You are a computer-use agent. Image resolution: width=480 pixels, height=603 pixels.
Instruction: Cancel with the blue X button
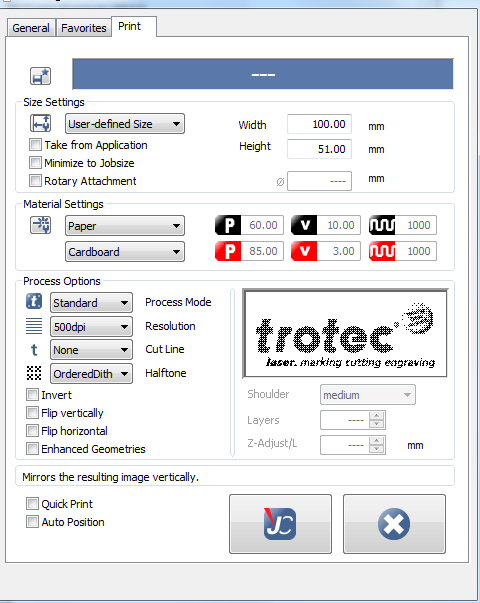click(x=394, y=524)
